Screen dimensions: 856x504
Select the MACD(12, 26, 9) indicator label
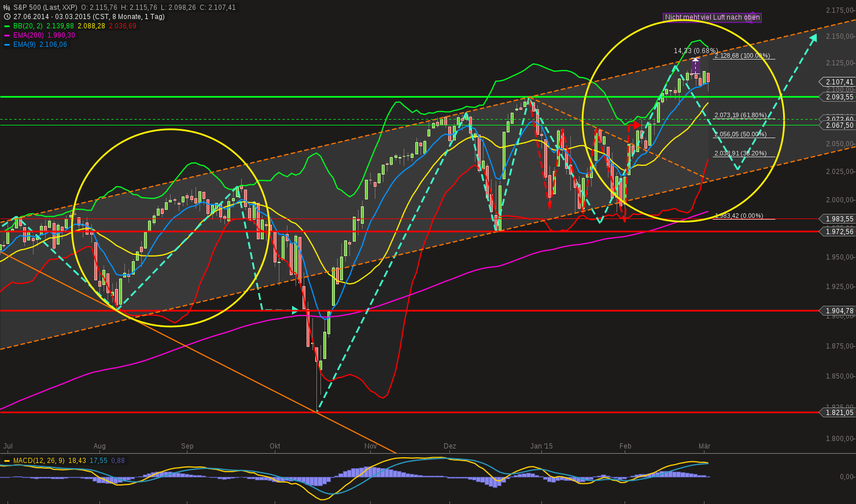(39, 461)
